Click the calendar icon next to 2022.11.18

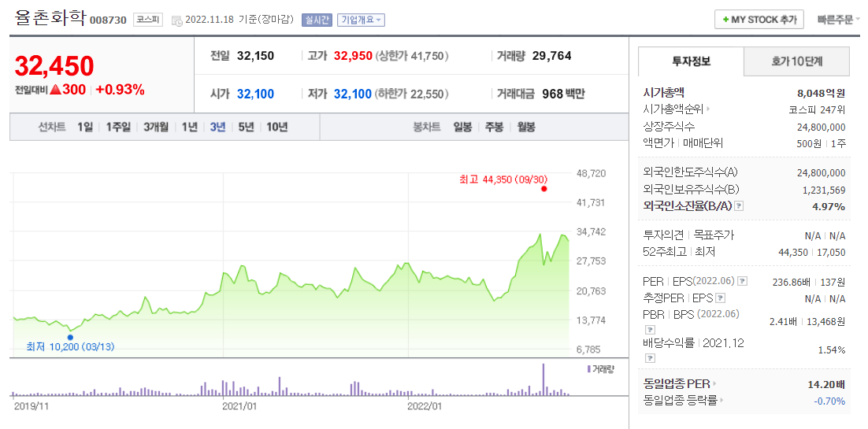[x=177, y=21]
